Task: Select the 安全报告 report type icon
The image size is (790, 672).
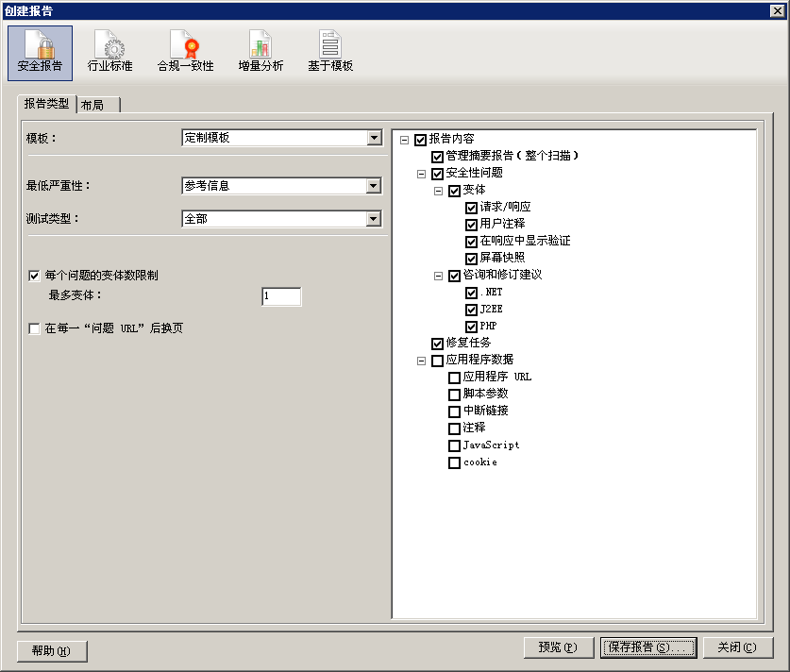Action: 40,53
